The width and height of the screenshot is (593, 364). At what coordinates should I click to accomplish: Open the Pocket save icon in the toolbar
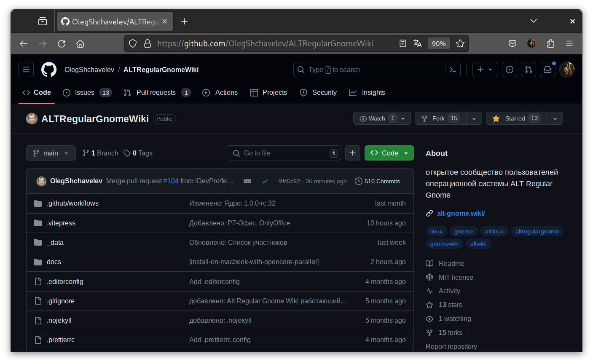point(513,43)
